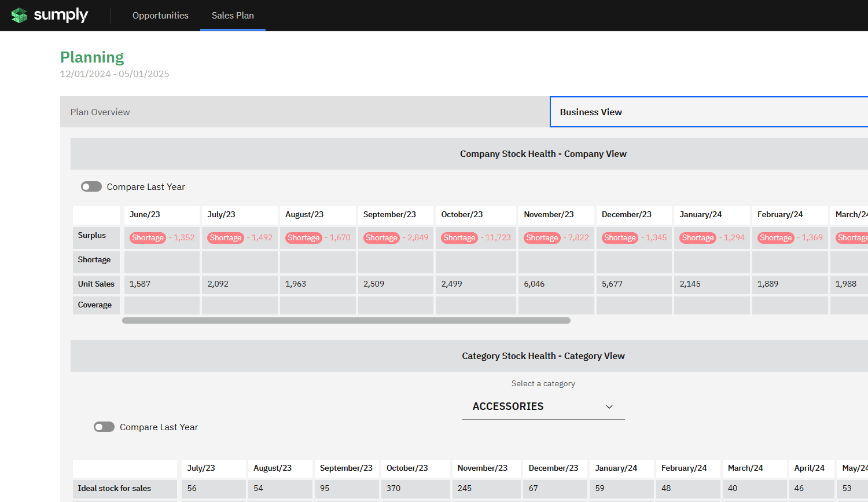
Task: Toggle Compare Last Year in Company View
Action: (91, 186)
